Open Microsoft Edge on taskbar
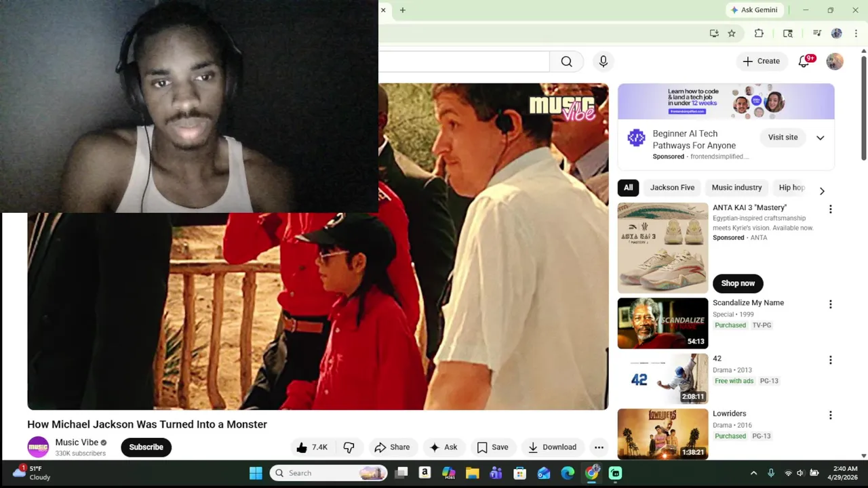868x488 pixels. click(568, 473)
